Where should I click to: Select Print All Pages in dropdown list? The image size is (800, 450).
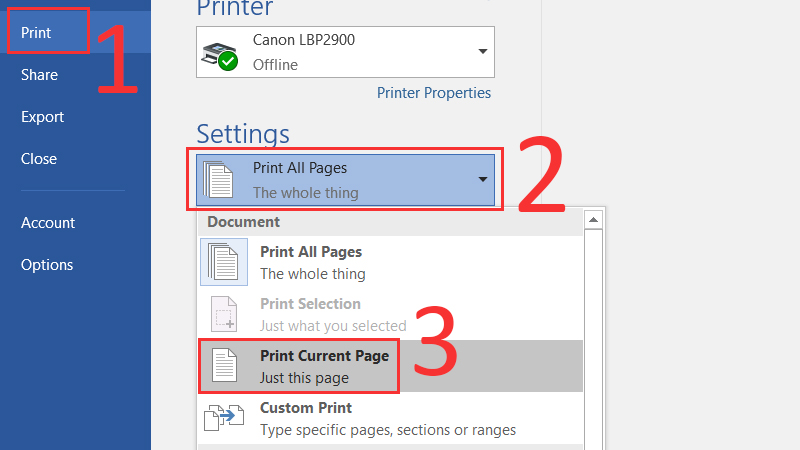tap(311, 252)
